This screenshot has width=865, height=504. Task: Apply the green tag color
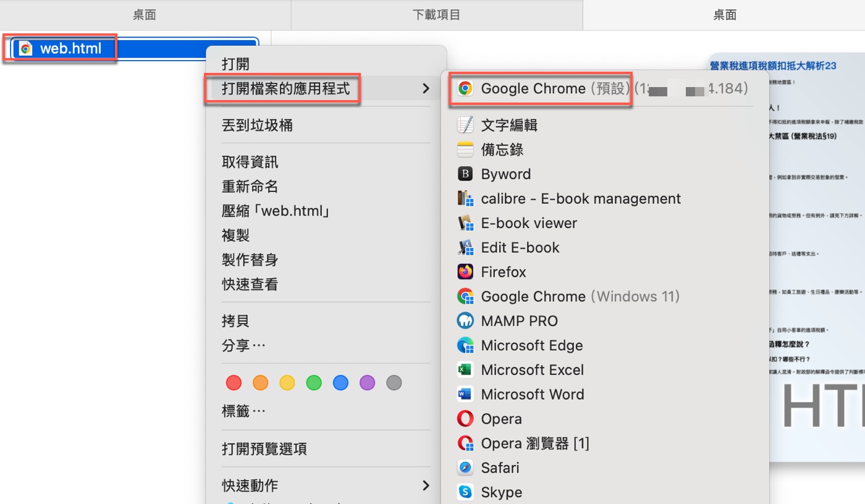pos(314,383)
